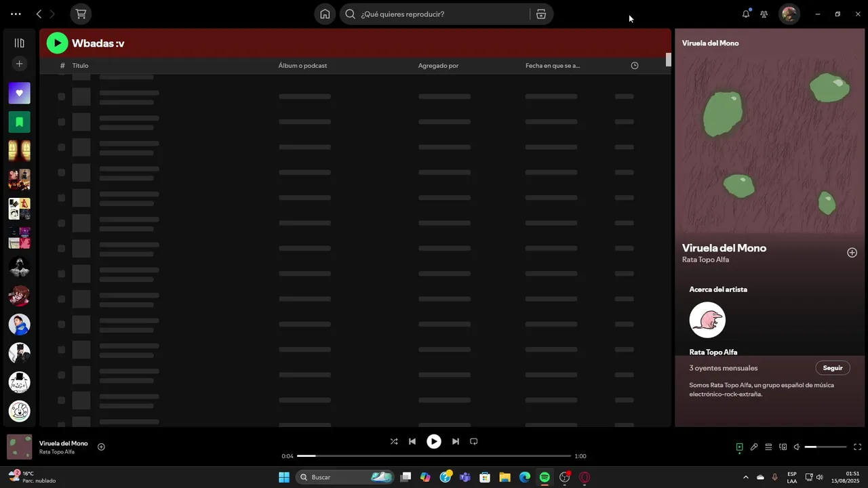
Task: Toggle shuffle playback
Action: pyautogui.click(x=394, y=441)
